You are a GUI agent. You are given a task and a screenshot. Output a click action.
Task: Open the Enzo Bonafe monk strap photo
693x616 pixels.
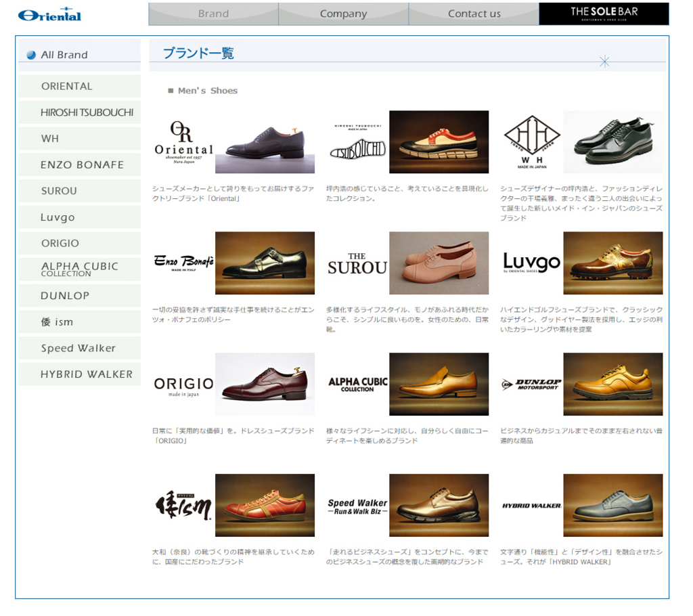pyautogui.click(x=265, y=263)
